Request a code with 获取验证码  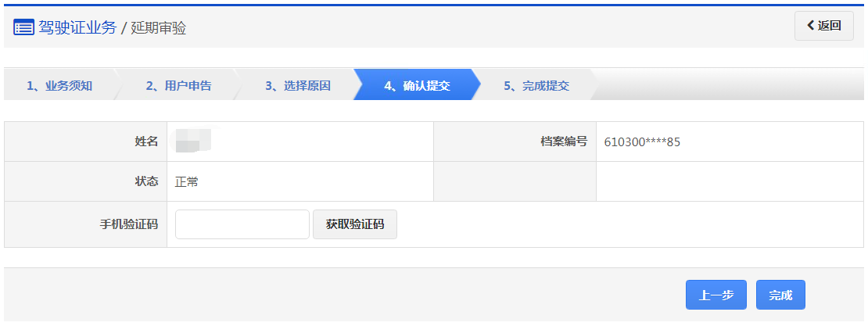[355, 224]
